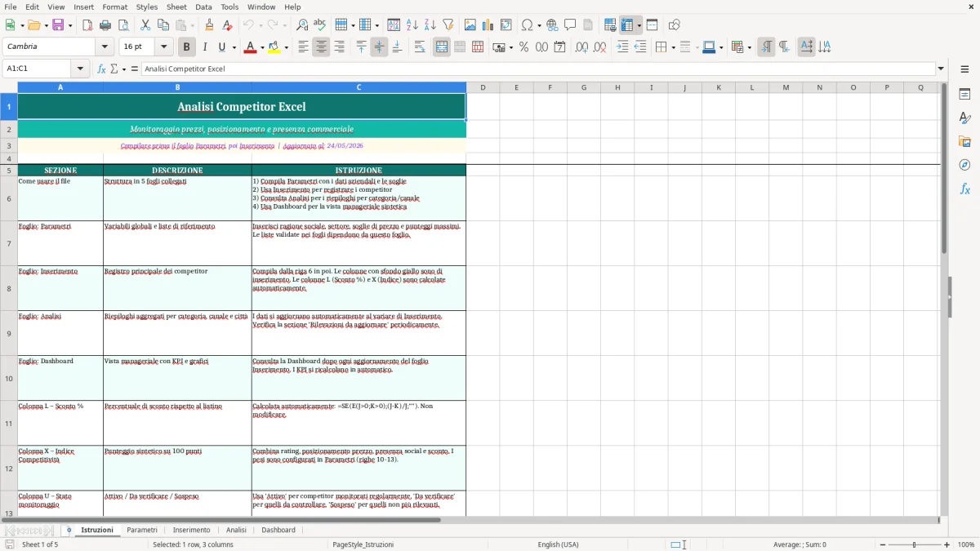This screenshot has height=551, width=980.
Task: Open the font size dropdown
Action: pos(163,47)
